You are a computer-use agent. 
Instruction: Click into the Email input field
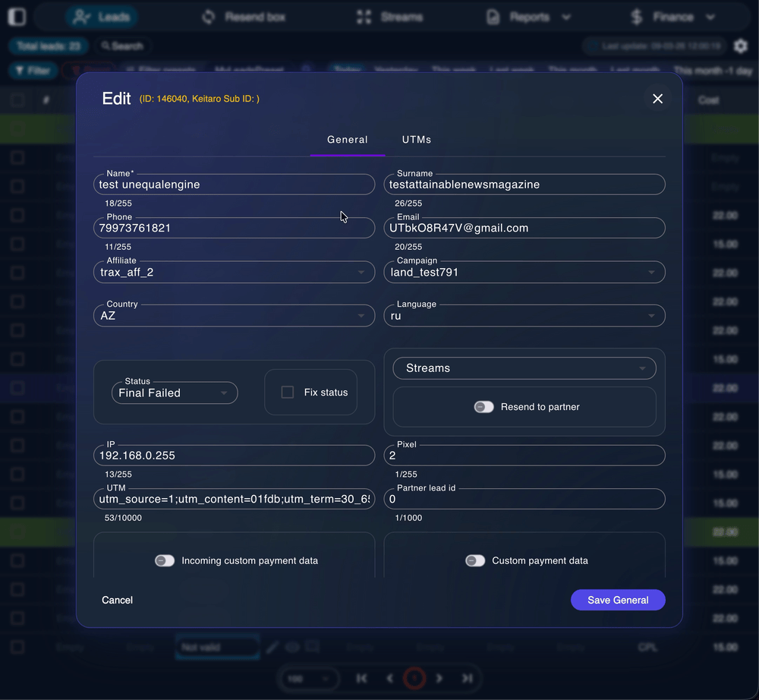(524, 228)
